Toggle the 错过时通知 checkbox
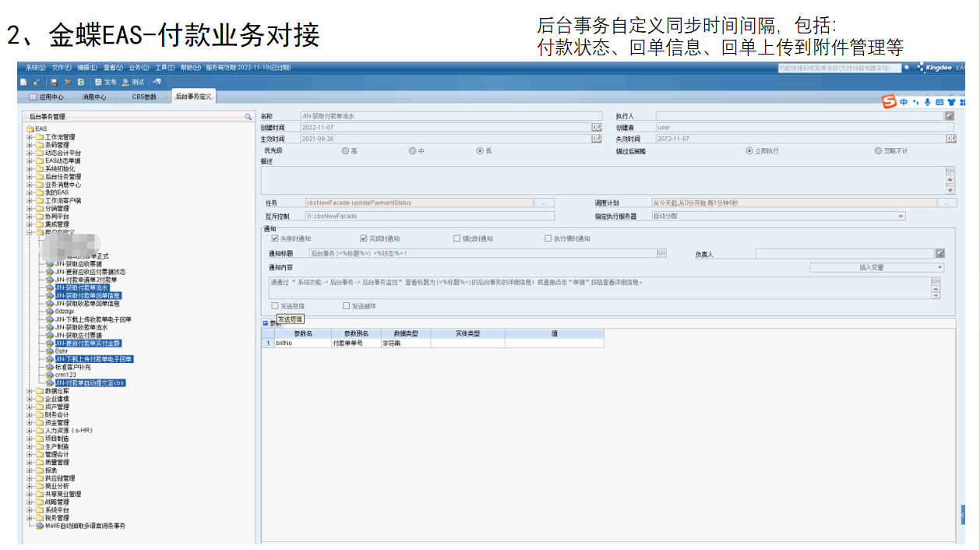Screen dimensions: 980x550 click(457, 238)
